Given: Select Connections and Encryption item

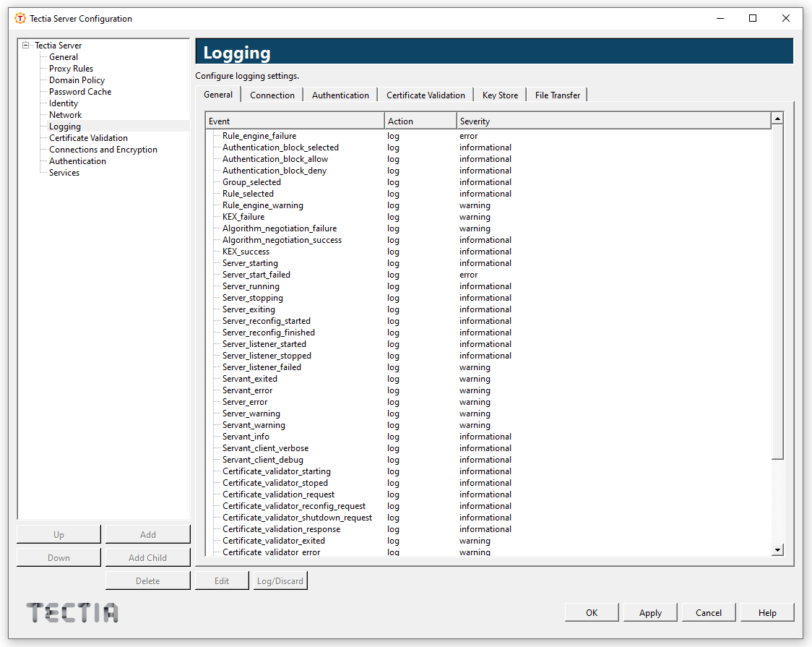Looking at the screenshot, I should tap(103, 150).
